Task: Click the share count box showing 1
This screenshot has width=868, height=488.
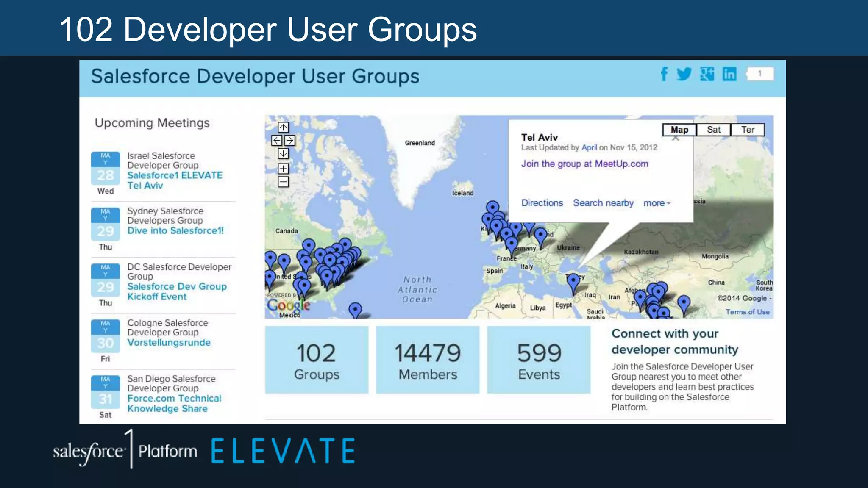Action: coord(760,74)
